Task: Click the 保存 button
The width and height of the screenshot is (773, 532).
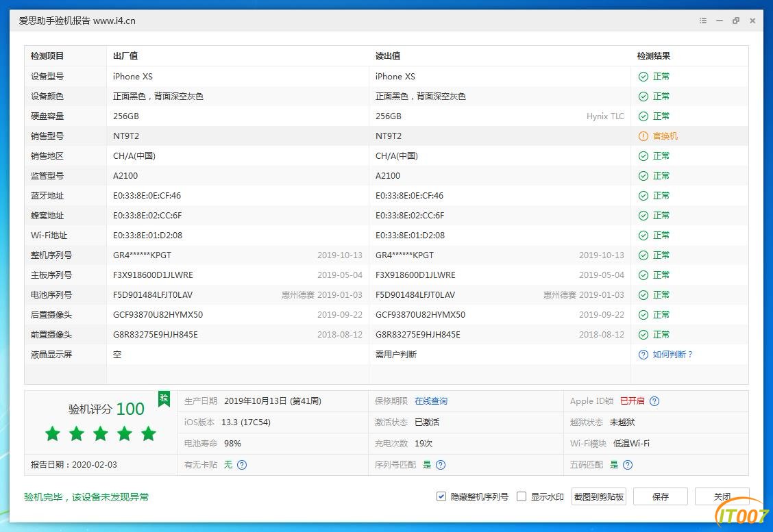Action: point(661,496)
